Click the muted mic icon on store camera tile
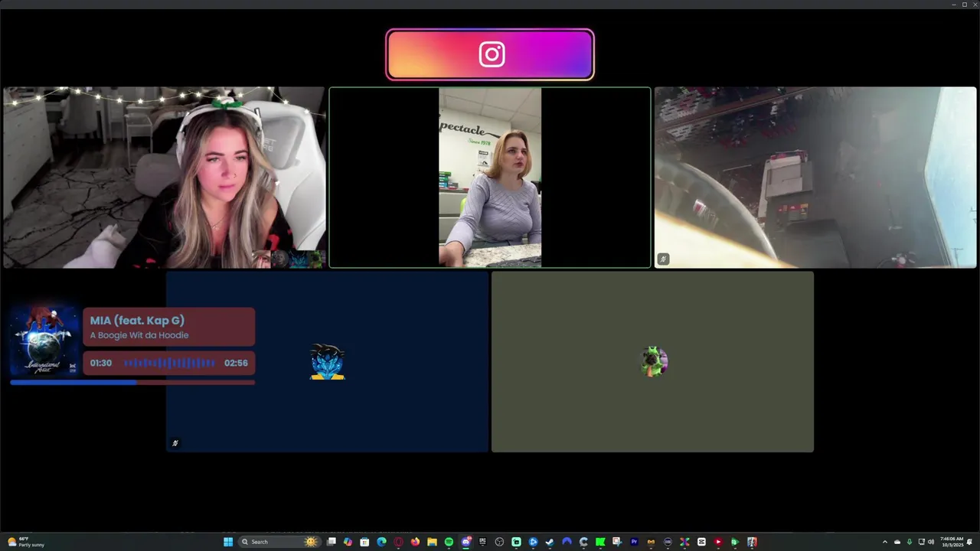Screen dimensions: 980x551 click(x=663, y=259)
